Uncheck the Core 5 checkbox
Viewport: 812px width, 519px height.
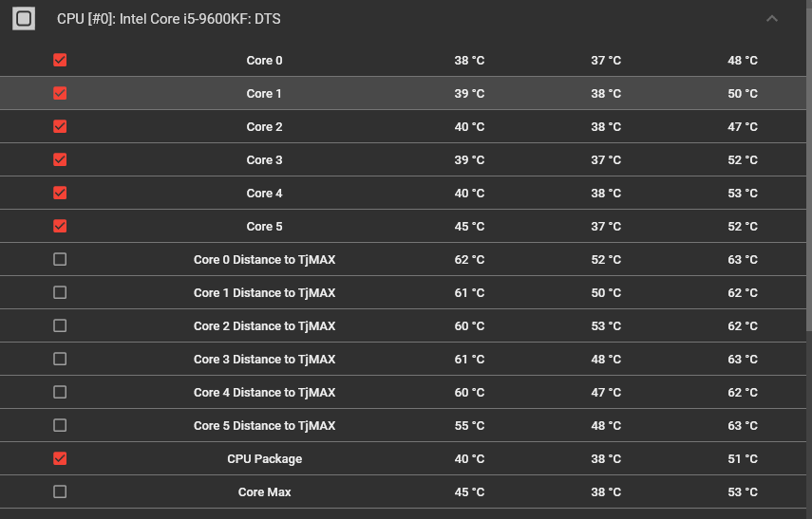tap(60, 227)
